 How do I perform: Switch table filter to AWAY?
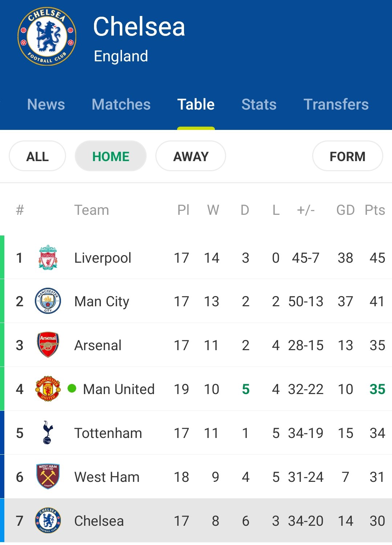point(191,156)
